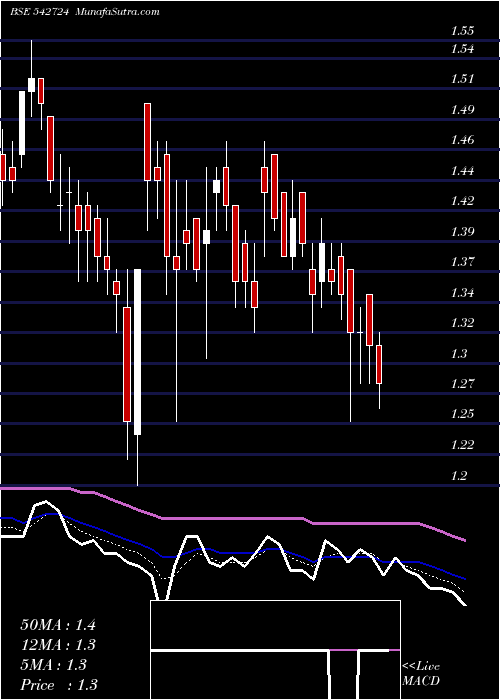Click the 1.22 price axis label

[462, 445]
